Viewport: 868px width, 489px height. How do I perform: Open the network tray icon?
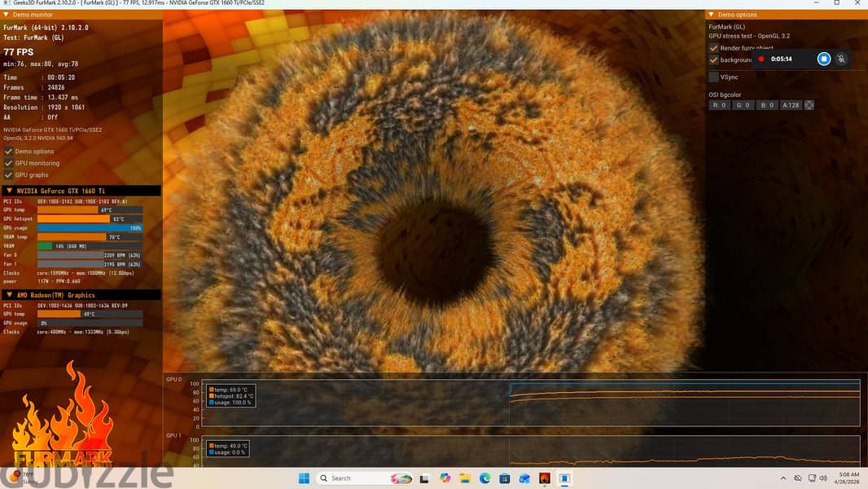812,478
